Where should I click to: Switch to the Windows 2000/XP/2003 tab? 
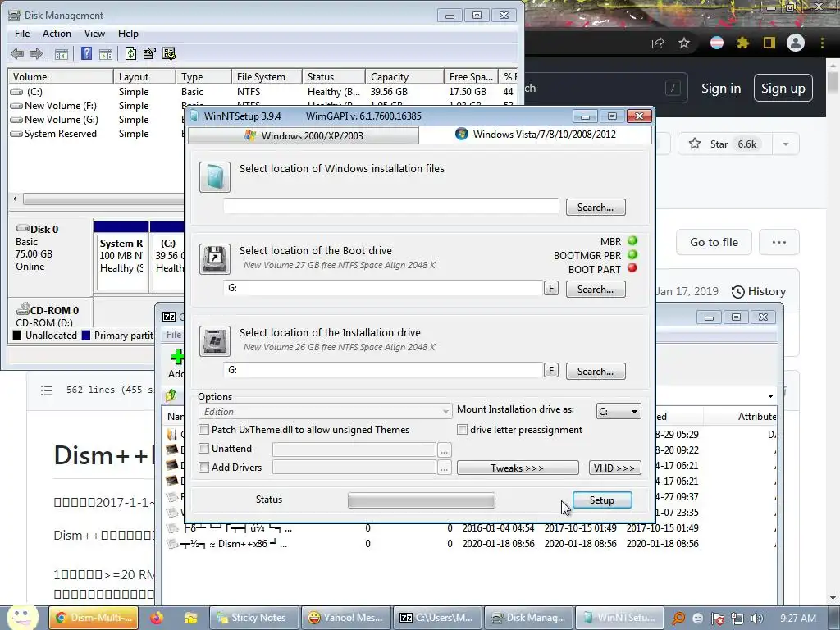pyautogui.click(x=304, y=135)
